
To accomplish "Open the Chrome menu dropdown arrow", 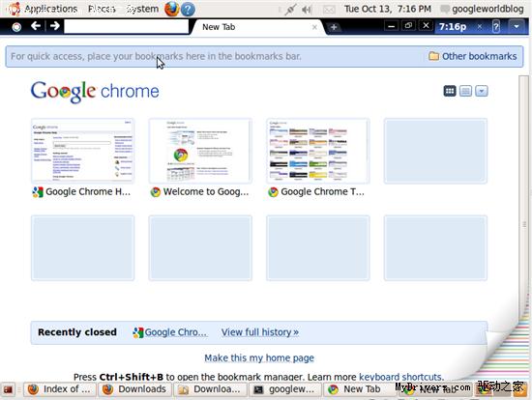I will pos(517,26).
